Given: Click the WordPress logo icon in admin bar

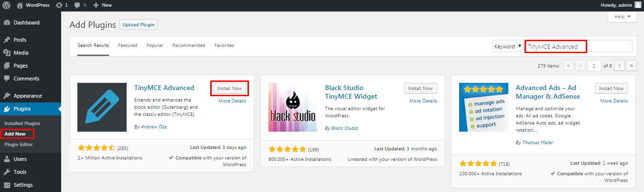Looking at the screenshot, I should [7, 5].
